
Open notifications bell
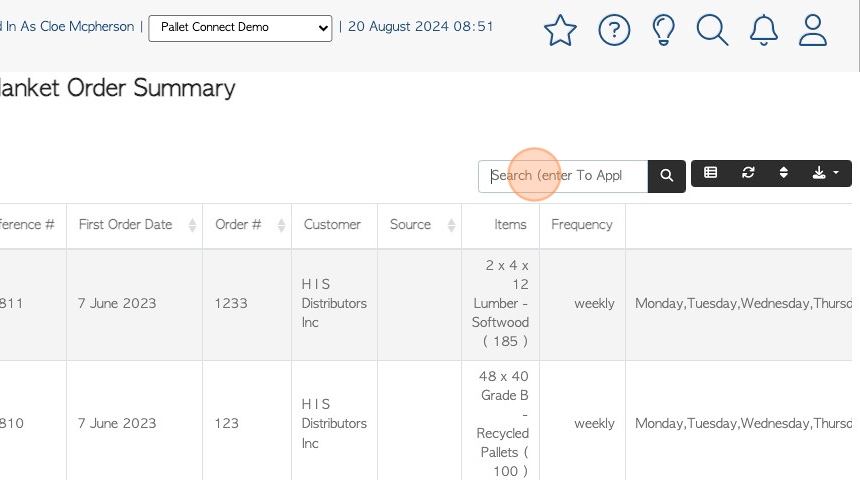763,30
